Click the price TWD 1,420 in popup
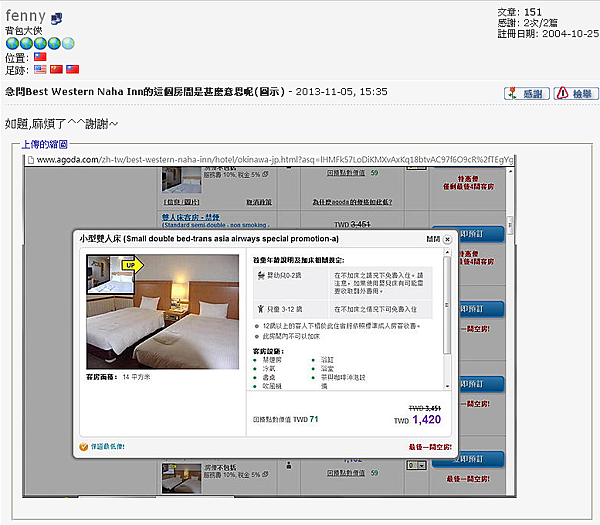Image resolution: width=600 pixels, height=525 pixels. tap(417, 420)
